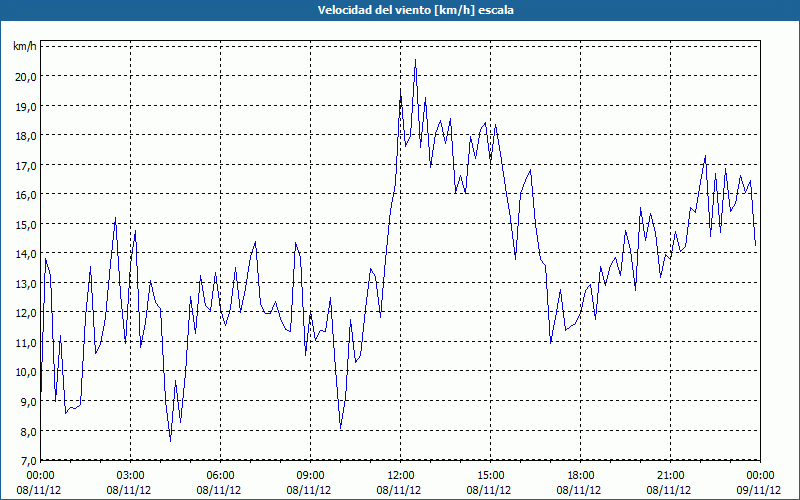Image resolution: width=800 pixels, height=500 pixels.
Task: Click the '11,0' y-axis value
Action: coord(26,342)
